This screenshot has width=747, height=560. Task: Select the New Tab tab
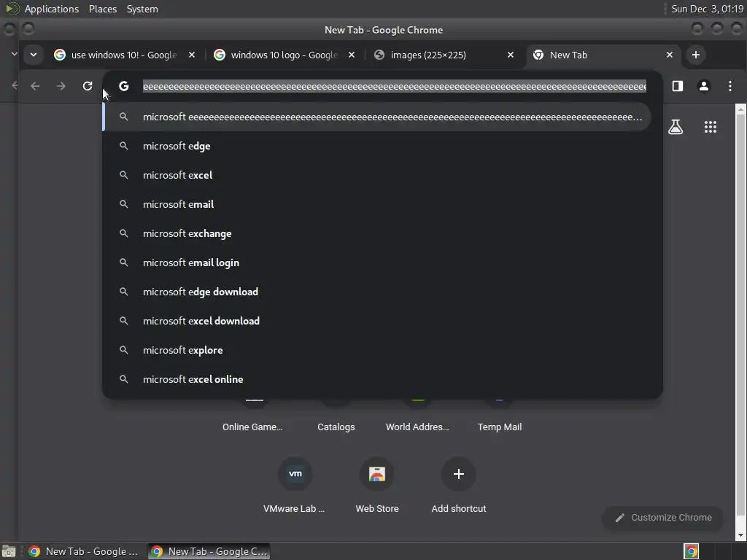click(603, 55)
